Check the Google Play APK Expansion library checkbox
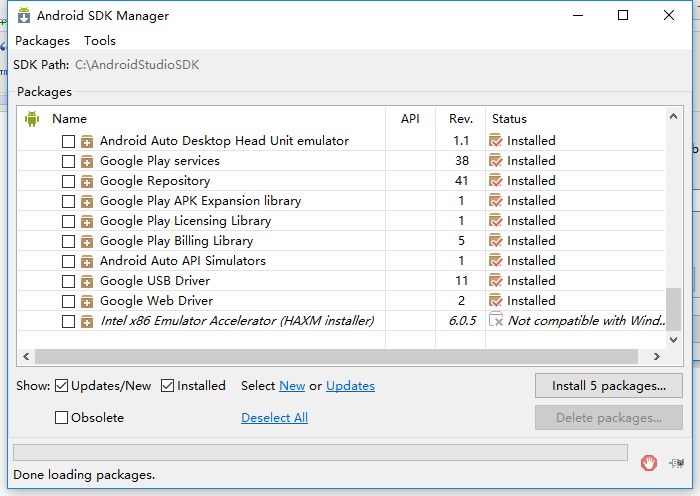The image size is (700, 496). [68, 201]
